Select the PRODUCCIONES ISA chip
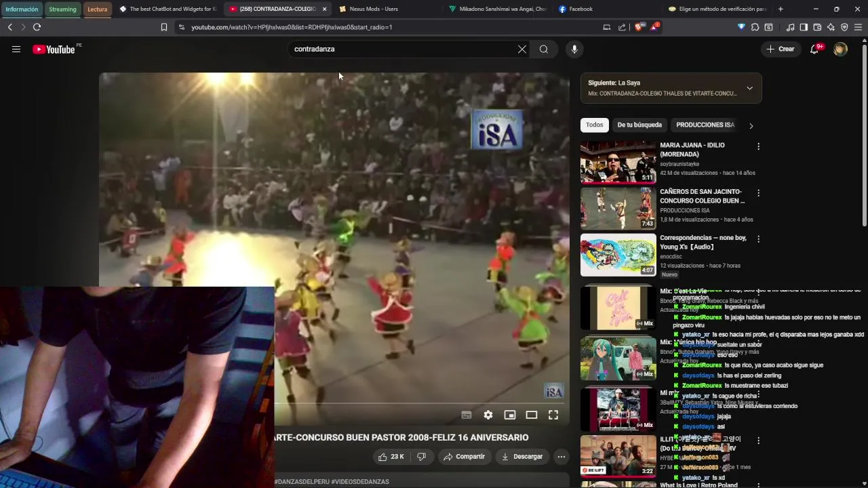The height and width of the screenshot is (488, 868). pos(705,125)
